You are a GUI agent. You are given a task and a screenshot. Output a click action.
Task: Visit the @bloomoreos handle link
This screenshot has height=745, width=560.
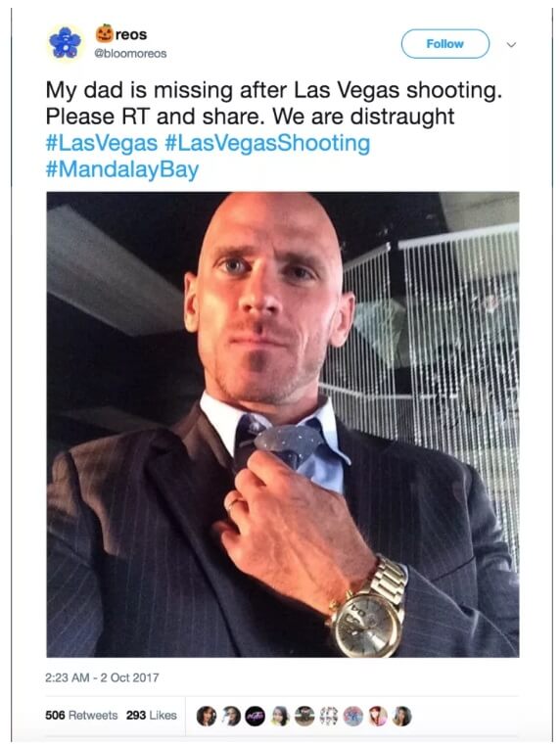click(130, 54)
